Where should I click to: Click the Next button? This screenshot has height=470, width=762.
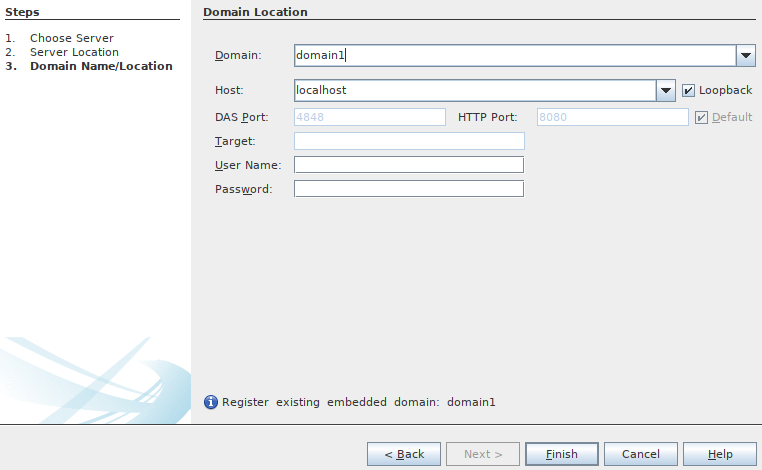(483, 454)
